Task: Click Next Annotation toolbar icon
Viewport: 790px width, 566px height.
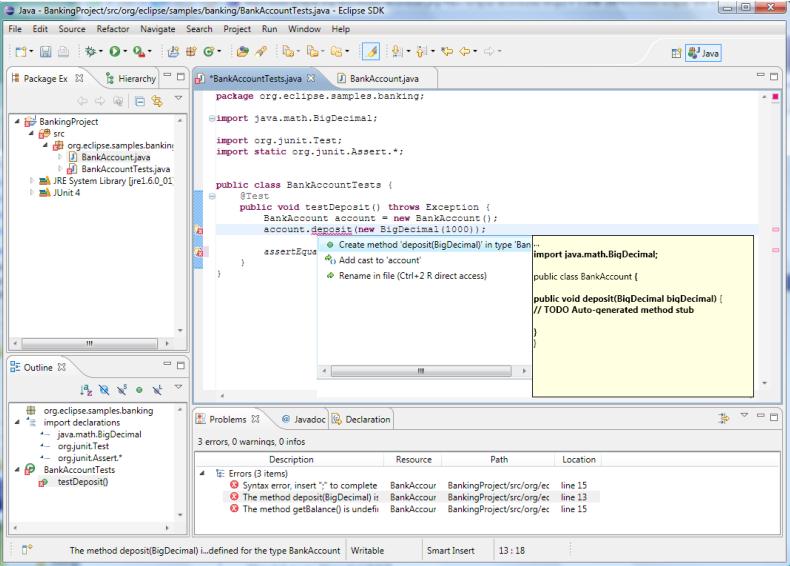Action: pos(397,51)
